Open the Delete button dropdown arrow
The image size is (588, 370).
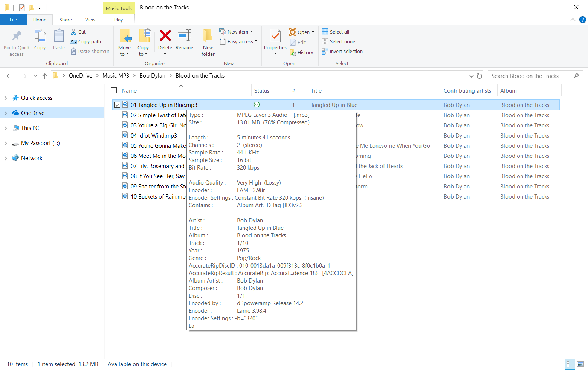click(165, 54)
